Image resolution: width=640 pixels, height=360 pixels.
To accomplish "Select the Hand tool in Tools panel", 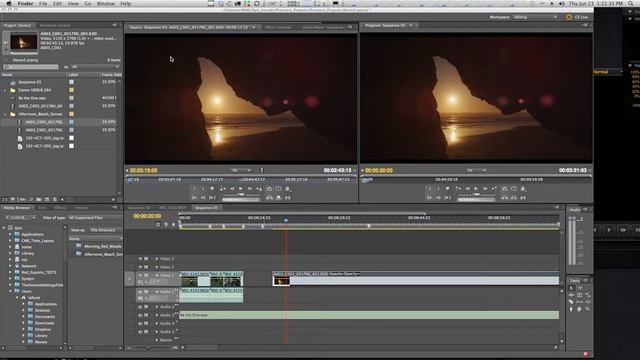I will 579,309.
